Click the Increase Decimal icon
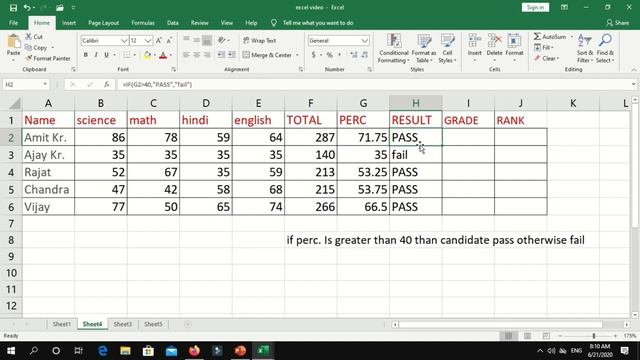 (x=353, y=55)
